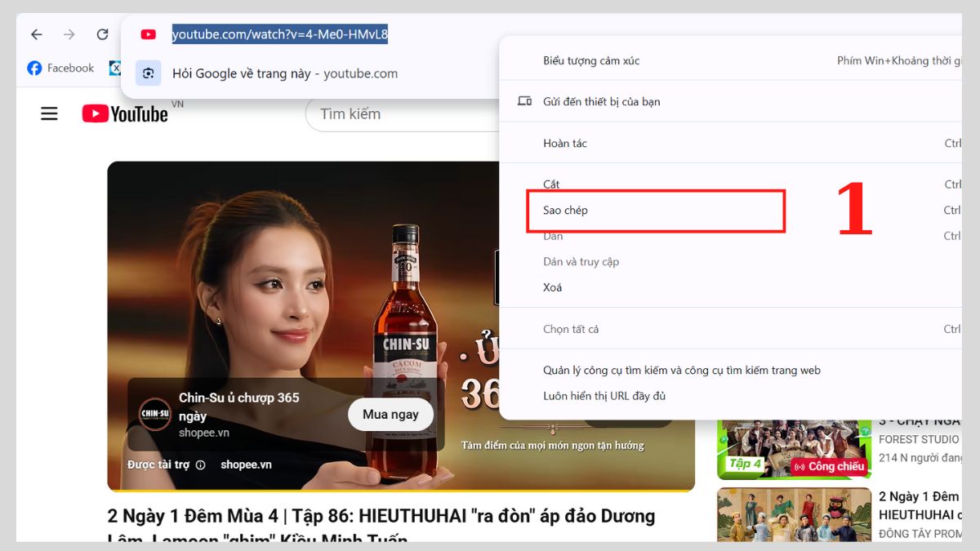Choose Cắt in the context menu
This screenshot has width=980, height=551.
coord(551,184)
